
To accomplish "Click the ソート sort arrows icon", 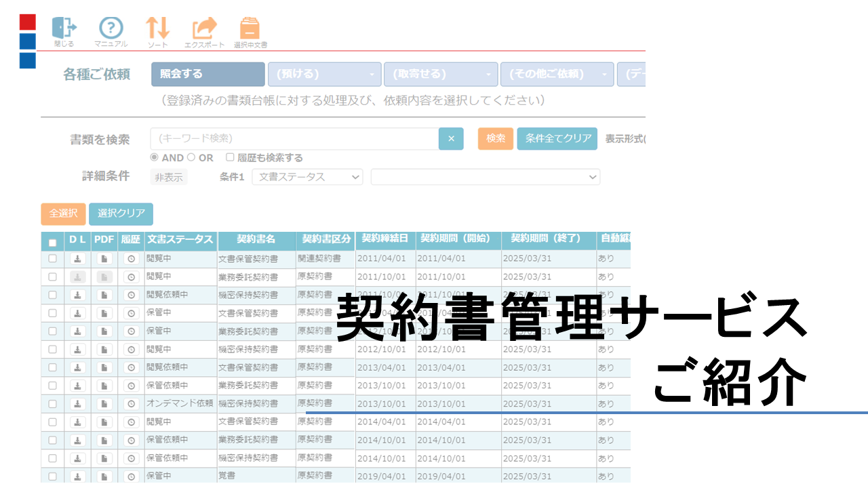I will [157, 28].
